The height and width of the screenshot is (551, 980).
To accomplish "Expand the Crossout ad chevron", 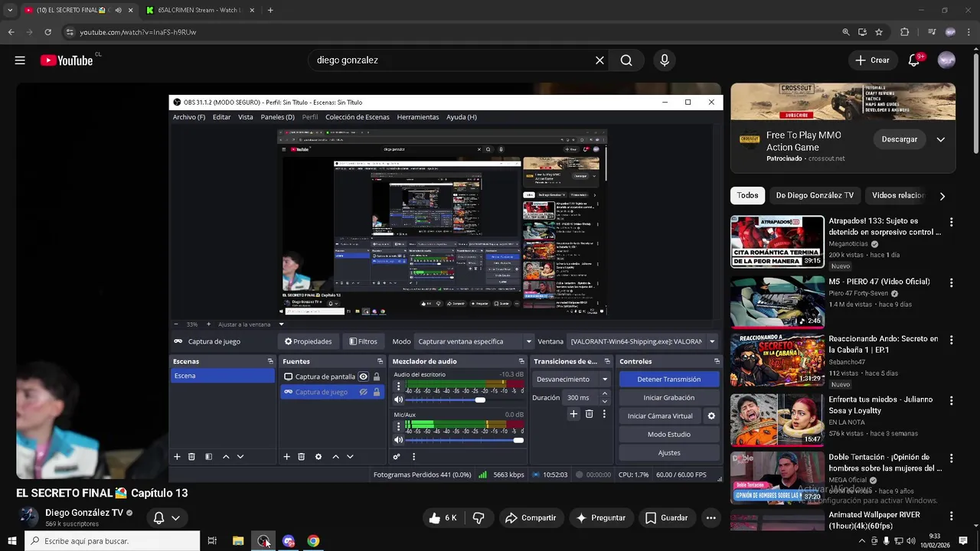I will [x=940, y=139].
